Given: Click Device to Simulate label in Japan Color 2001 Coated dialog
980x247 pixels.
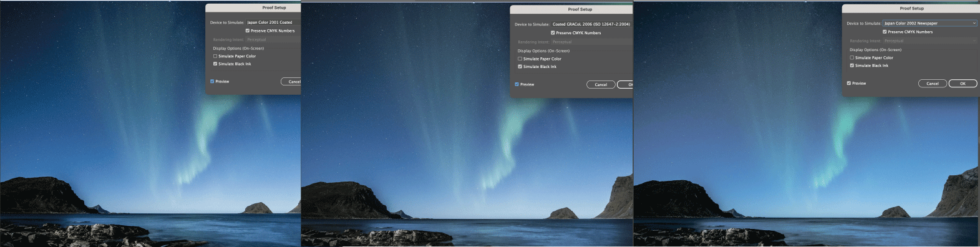Looking at the screenshot, I should (x=227, y=22).
